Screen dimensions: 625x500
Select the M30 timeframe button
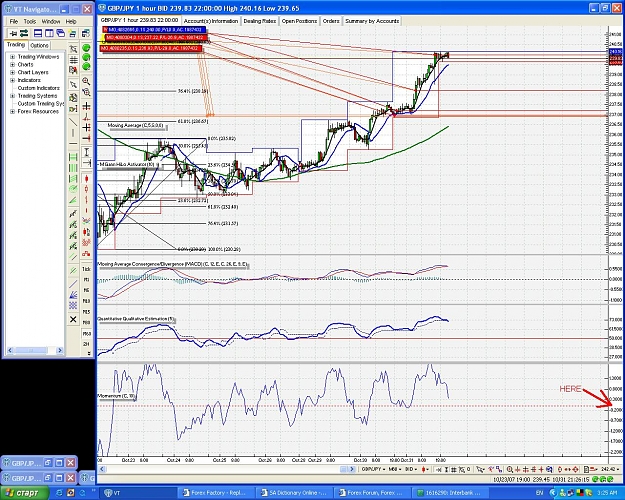point(86,323)
